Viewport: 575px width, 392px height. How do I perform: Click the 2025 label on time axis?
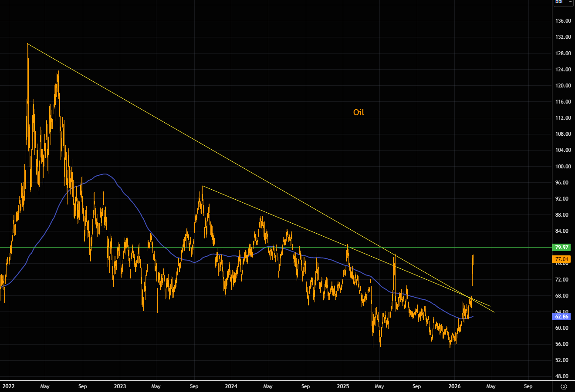[343, 386]
